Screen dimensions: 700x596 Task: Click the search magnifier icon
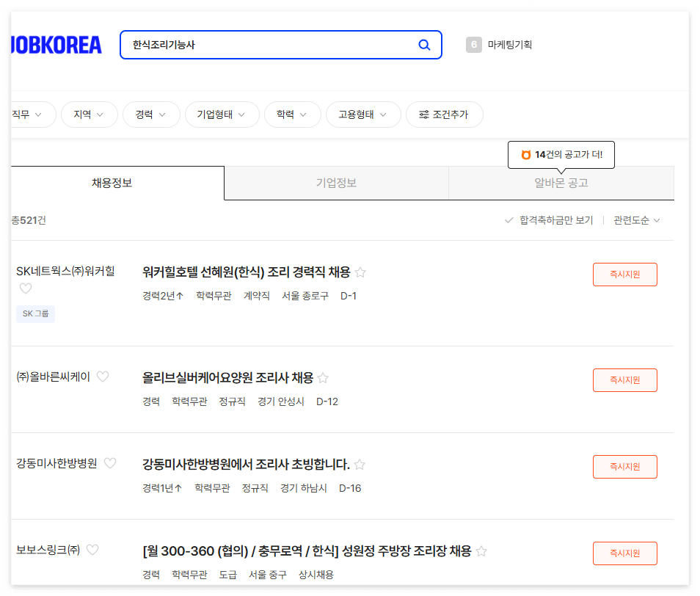pyautogui.click(x=424, y=45)
